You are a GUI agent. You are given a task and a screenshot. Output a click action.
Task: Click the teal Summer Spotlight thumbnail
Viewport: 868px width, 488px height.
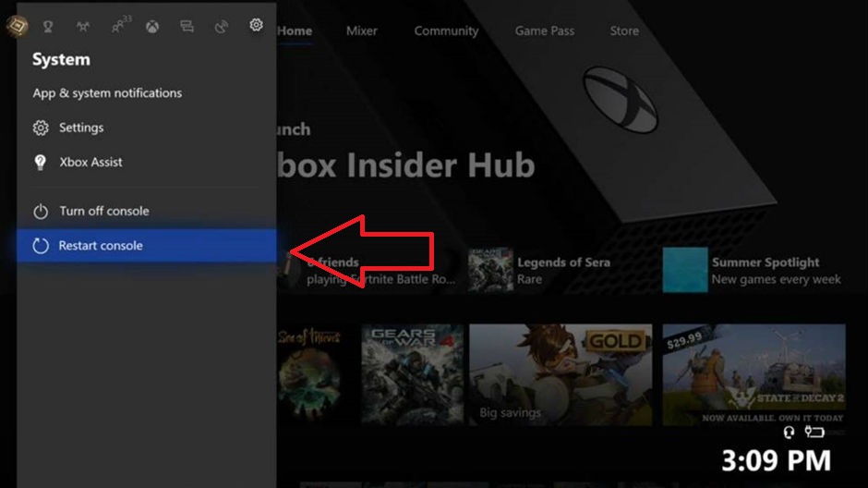685,270
